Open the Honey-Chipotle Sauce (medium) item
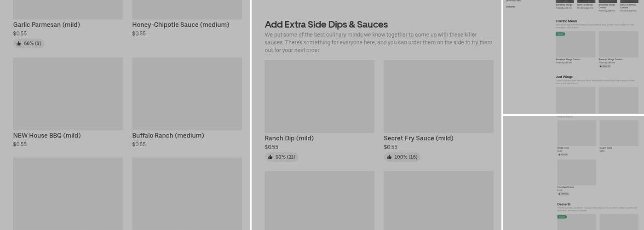The image size is (644, 230). (180, 25)
